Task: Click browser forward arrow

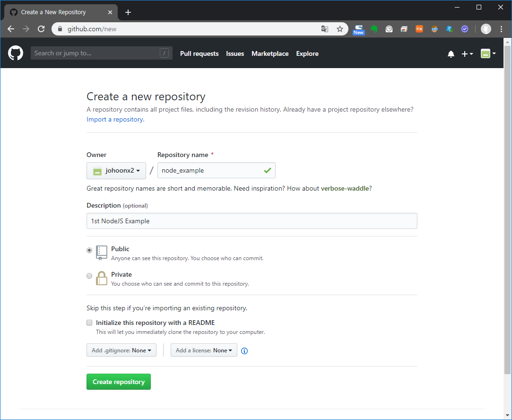Action: click(x=26, y=29)
